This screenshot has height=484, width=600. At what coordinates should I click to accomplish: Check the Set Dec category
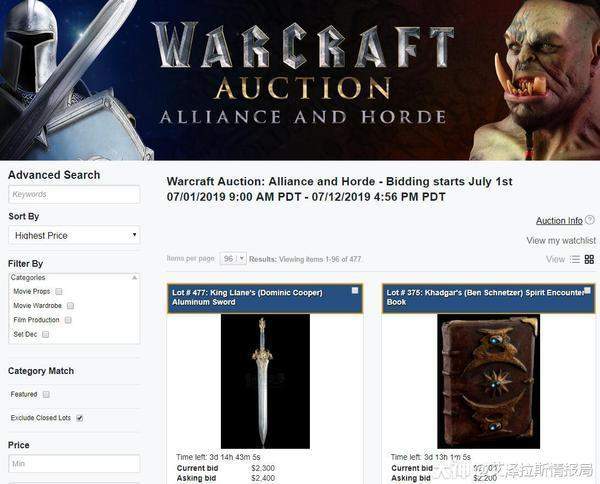point(46,334)
